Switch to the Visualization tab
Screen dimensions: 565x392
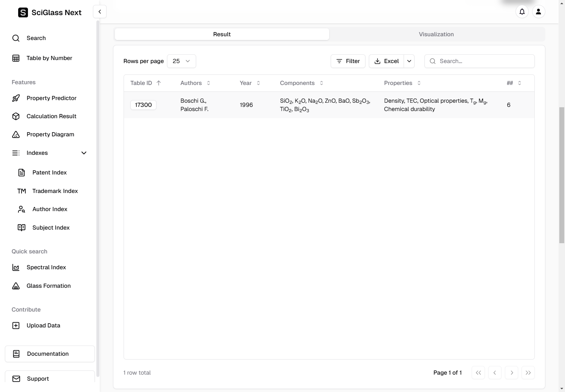pos(436,34)
